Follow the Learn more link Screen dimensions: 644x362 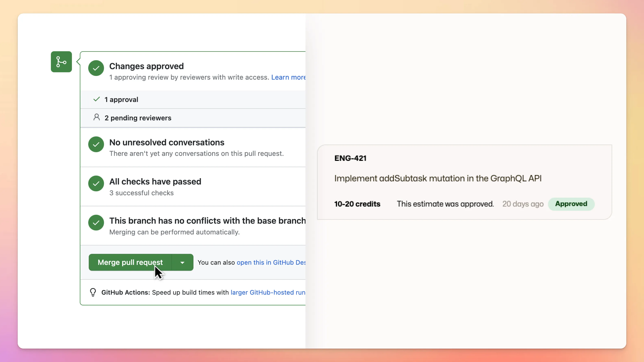pos(288,77)
